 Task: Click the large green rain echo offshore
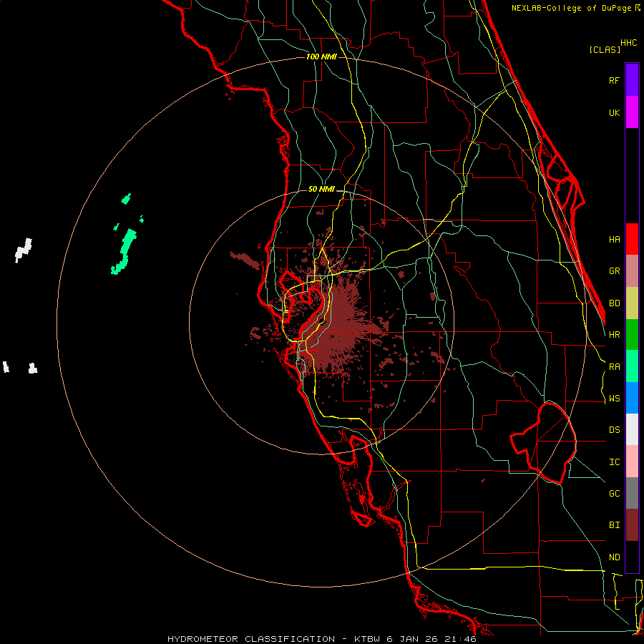124,251
